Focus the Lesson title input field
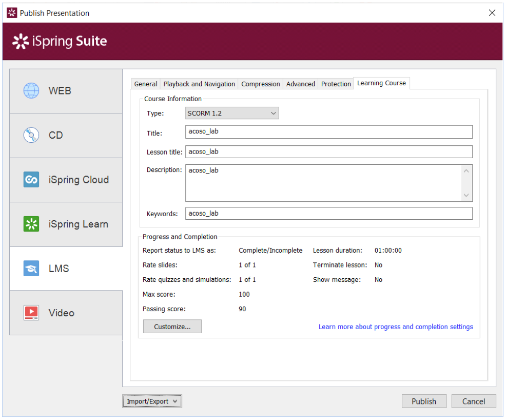The width and height of the screenshot is (506, 420). (x=329, y=152)
